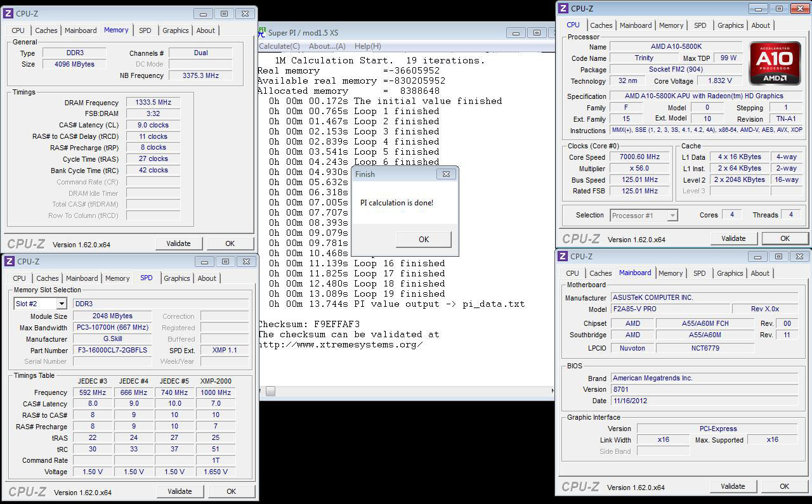This screenshot has width=812, height=504.
Task: Click Validate in the Mainboard CPU-Z window
Action: [x=733, y=486]
